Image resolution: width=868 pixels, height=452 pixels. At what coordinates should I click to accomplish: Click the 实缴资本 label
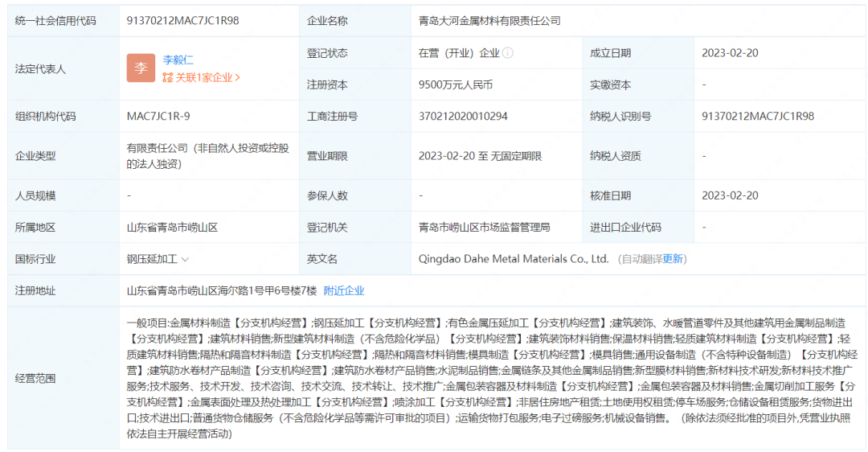(x=610, y=84)
